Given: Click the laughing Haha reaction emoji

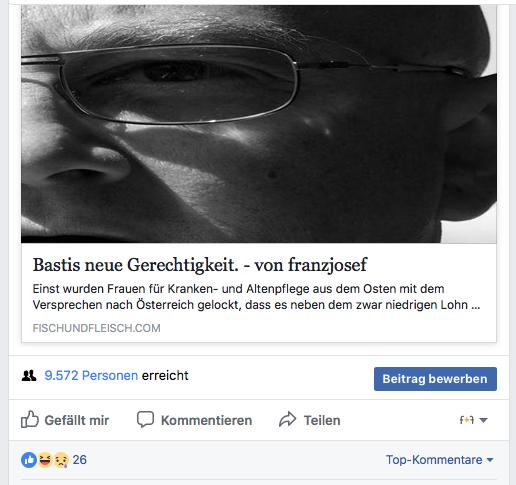Looking at the screenshot, I should click(45, 460).
